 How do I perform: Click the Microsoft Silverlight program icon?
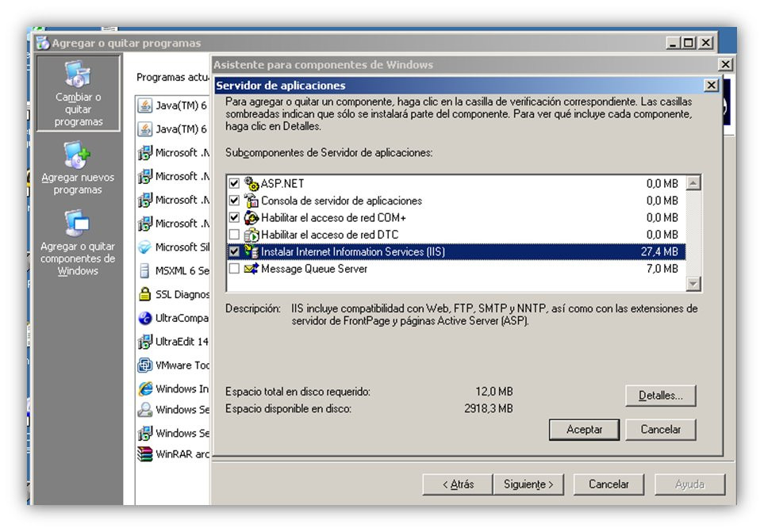[x=144, y=247]
